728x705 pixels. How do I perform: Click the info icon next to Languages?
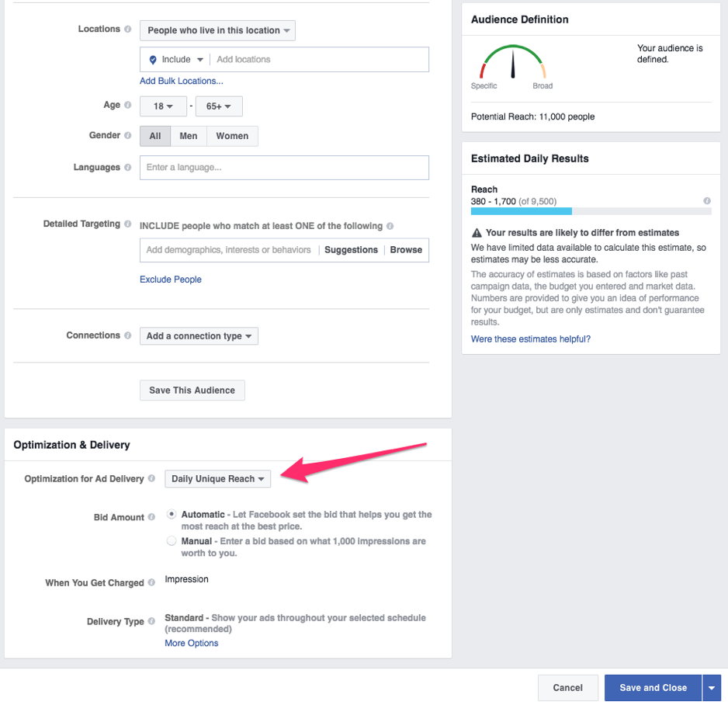pos(128,167)
